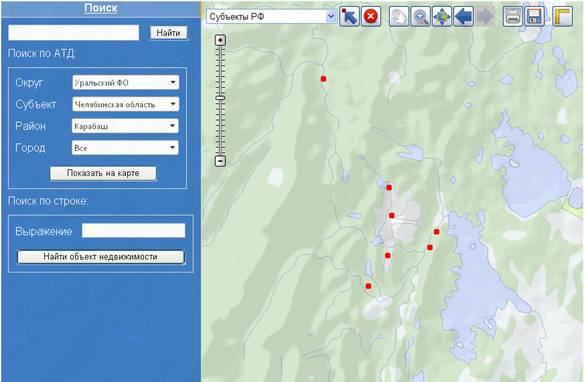Activate the hand pan tool
The image size is (584, 382).
[x=399, y=17]
